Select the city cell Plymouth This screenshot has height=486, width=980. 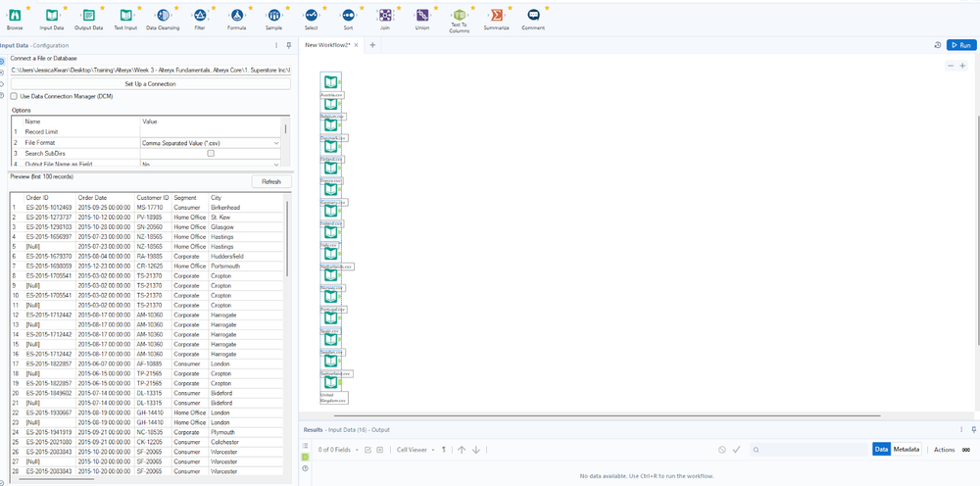click(221, 432)
